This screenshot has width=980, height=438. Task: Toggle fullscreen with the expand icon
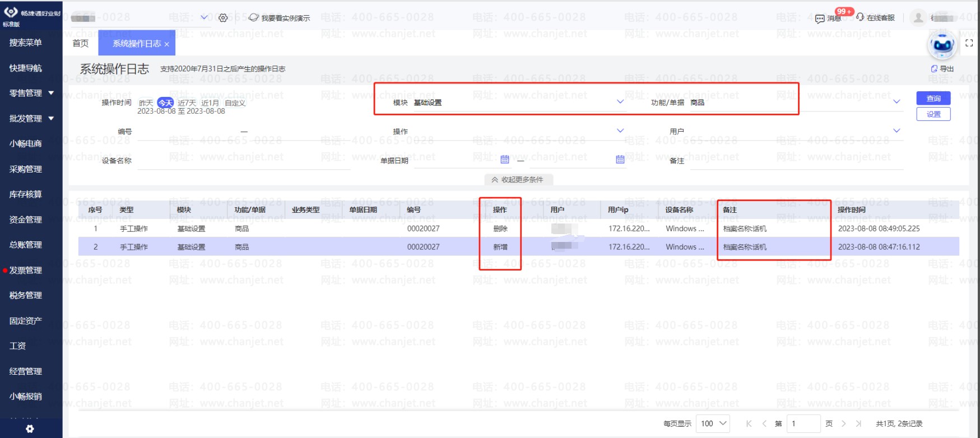click(x=969, y=43)
